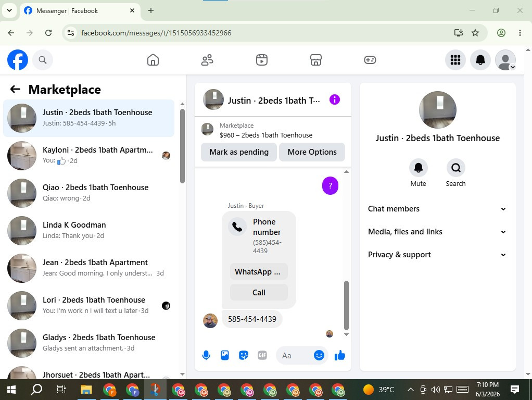Screen dimensions: 532x400
Task: Choose a sticker with the sticker icon
Action: coord(244,356)
